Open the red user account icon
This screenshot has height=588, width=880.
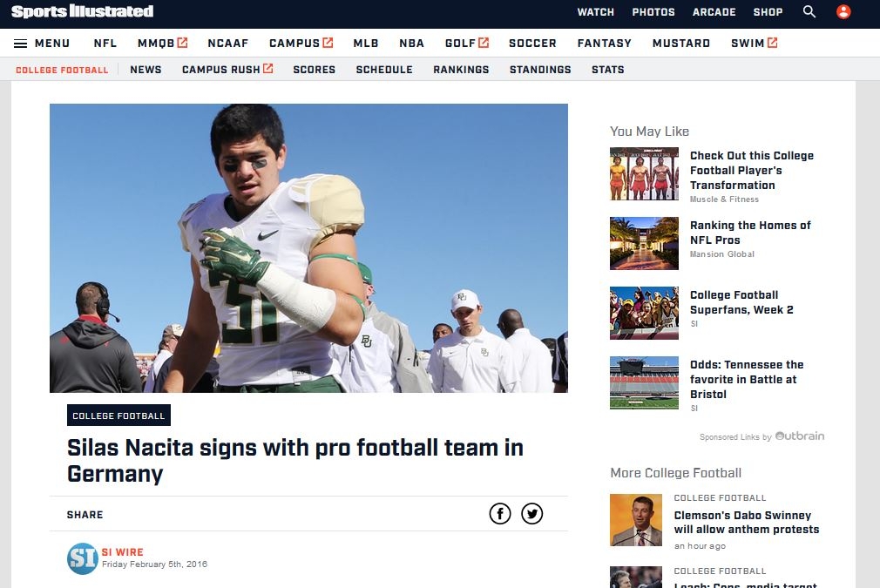[843, 12]
